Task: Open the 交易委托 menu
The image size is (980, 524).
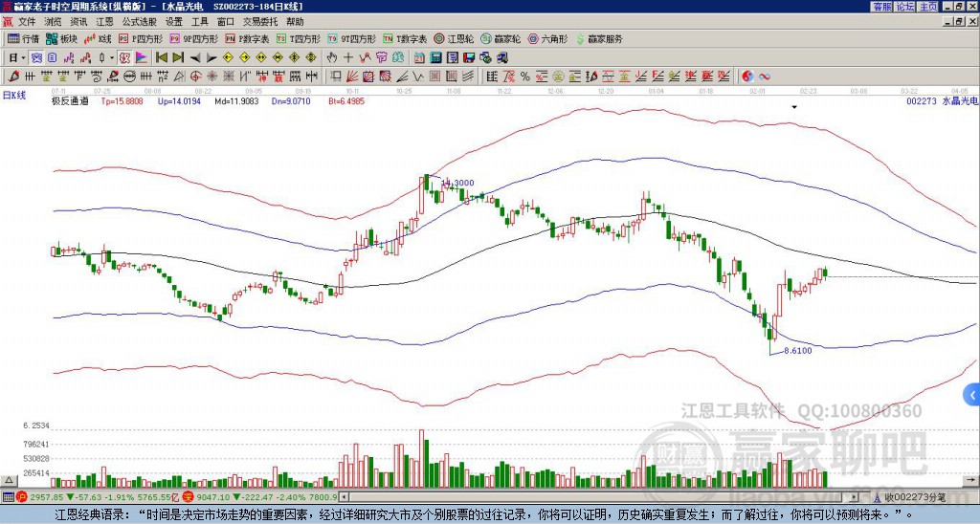Action: point(260,22)
